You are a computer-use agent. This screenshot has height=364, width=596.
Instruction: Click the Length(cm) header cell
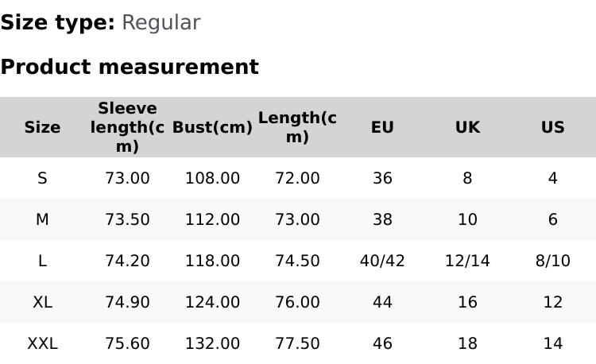click(297, 127)
